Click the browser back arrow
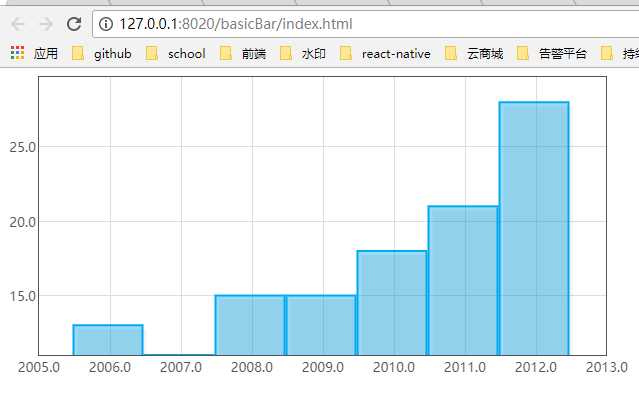Viewport: 639px width, 397px height. tap(18, 24)
